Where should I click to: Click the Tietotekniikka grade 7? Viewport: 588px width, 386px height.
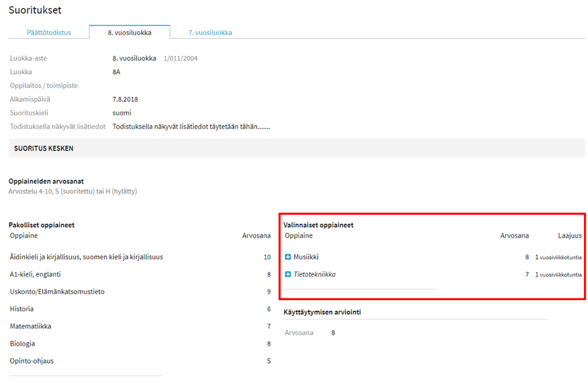point(527,274)
